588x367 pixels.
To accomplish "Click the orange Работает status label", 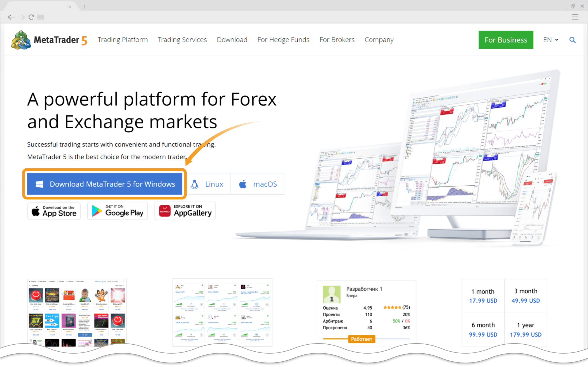I will (x=361, y=339).
